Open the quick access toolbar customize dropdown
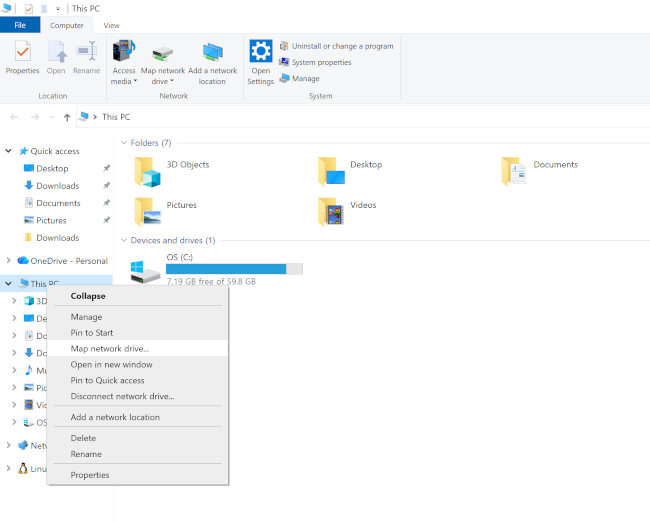 click(58, 8)
